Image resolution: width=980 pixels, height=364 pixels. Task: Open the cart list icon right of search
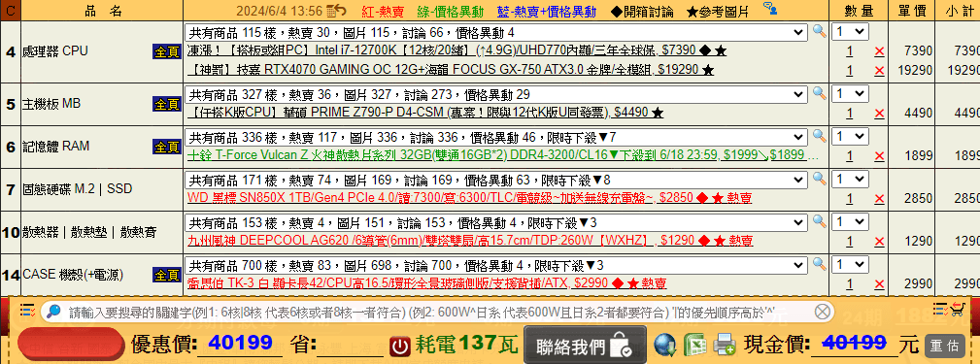point(948,309)
